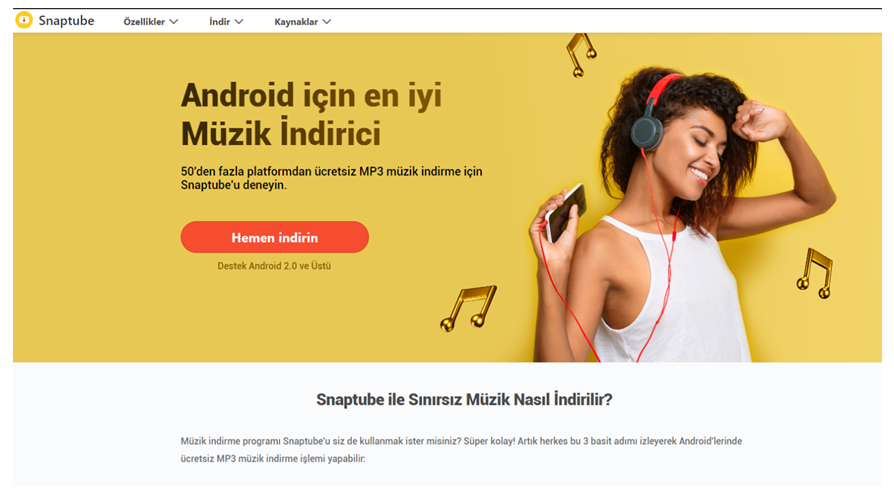Click the Snaptube yellow logo icon

tap(24, 21)
